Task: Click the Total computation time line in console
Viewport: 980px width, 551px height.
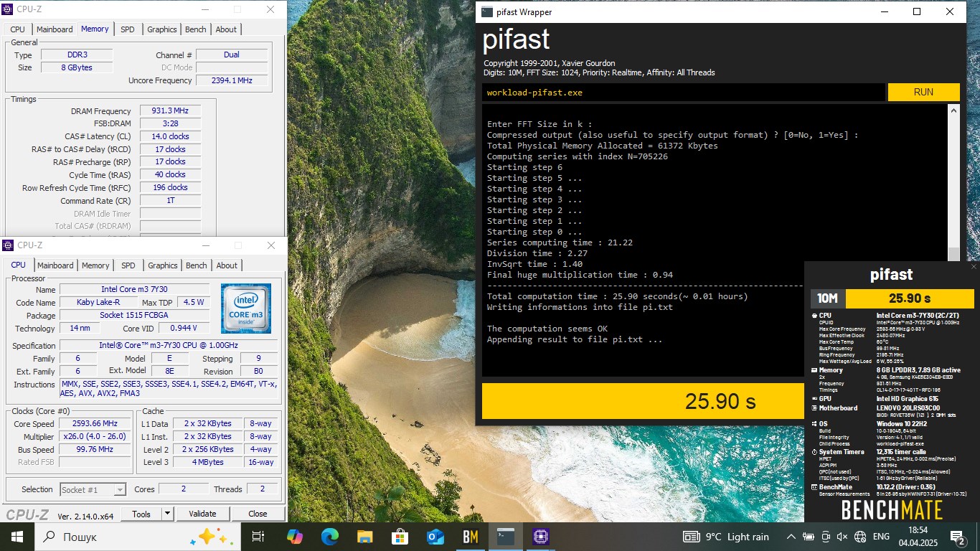Action: 617,296
